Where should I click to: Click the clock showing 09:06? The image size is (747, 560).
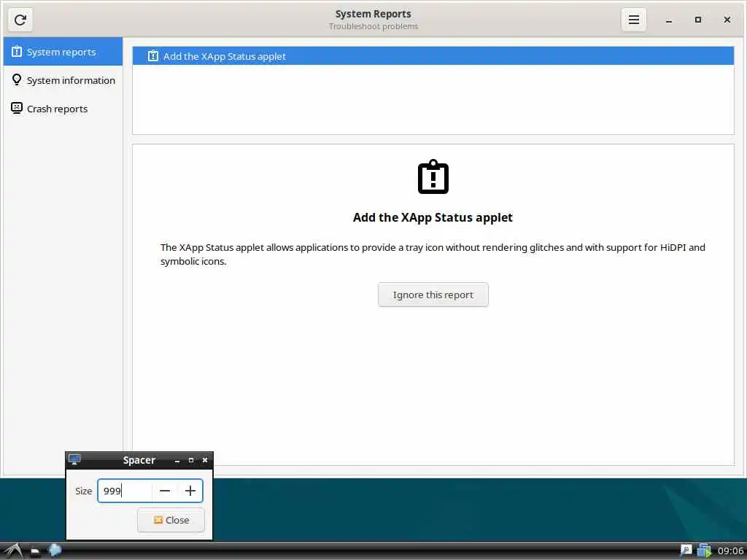(x=730, y=551)
